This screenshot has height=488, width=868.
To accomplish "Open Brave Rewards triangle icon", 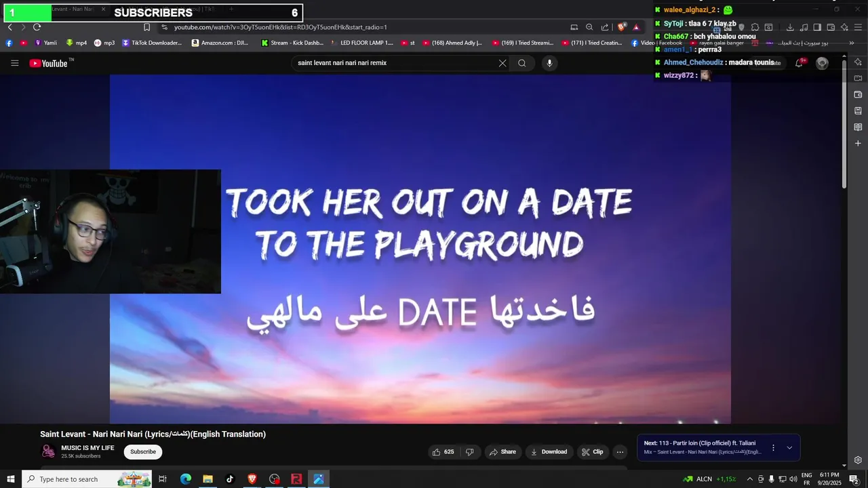I will click(x=636, y=27).
